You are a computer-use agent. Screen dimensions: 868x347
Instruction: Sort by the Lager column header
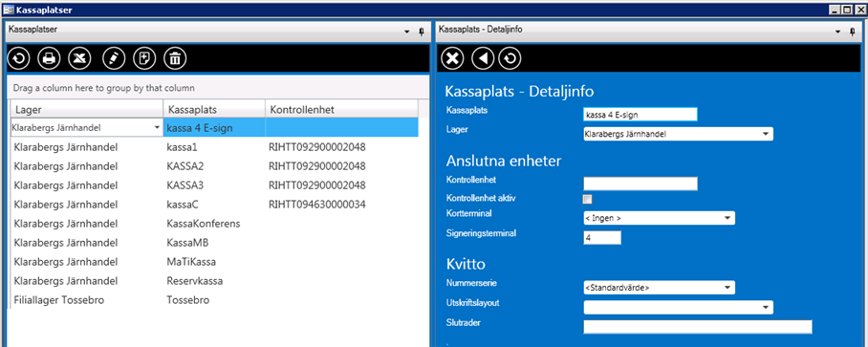pyautogui.click(x=87, y=109)
